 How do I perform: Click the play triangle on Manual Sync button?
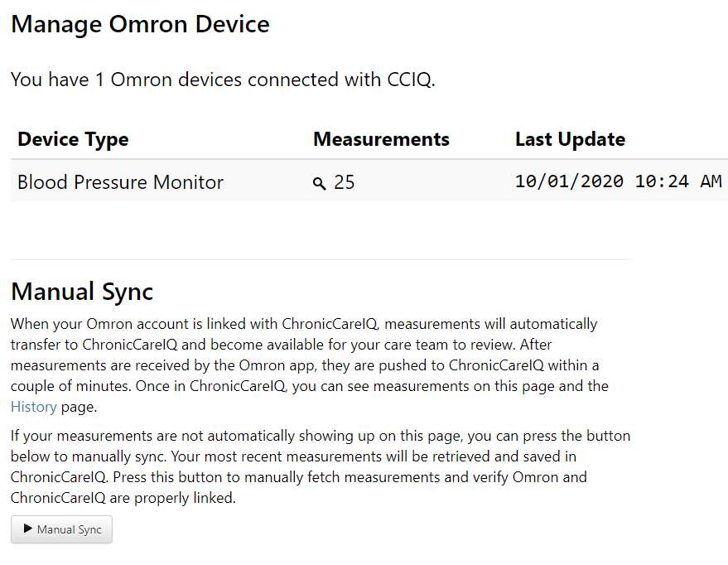pyautogui.click(x=28, y=529)
